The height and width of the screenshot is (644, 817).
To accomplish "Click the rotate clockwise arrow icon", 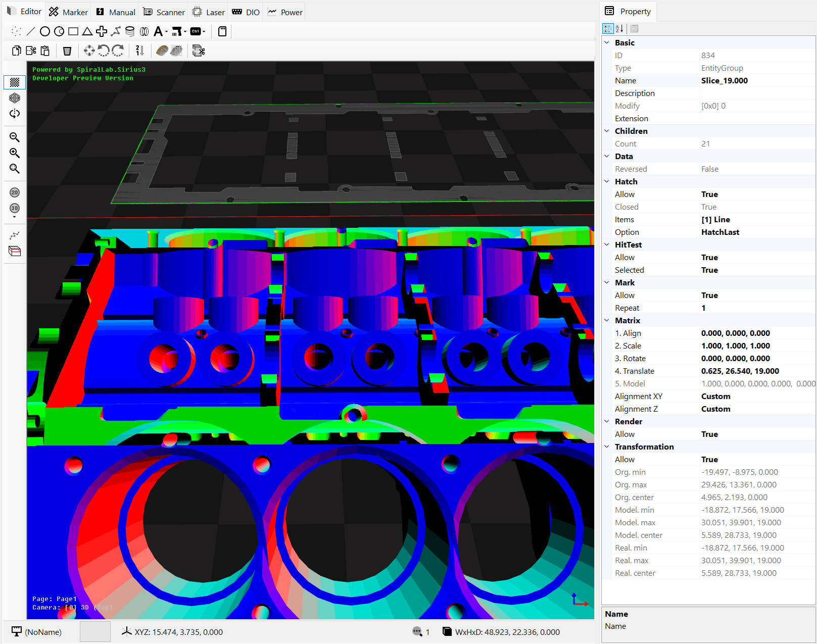I will pos(118,51).
